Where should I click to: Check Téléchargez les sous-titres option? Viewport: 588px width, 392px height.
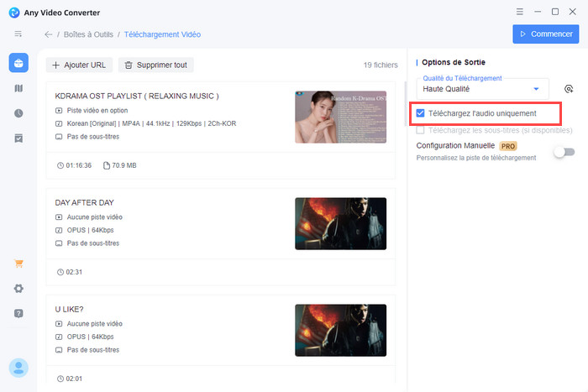[421, 130]
